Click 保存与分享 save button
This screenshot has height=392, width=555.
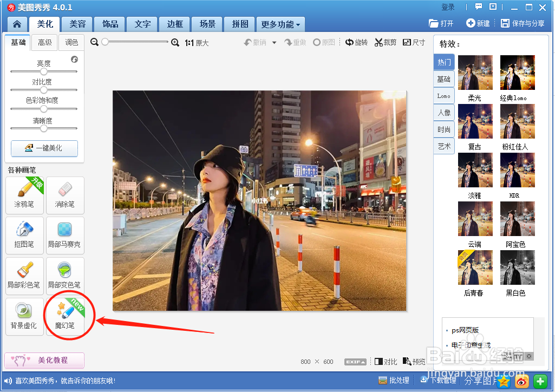(523, 23)
